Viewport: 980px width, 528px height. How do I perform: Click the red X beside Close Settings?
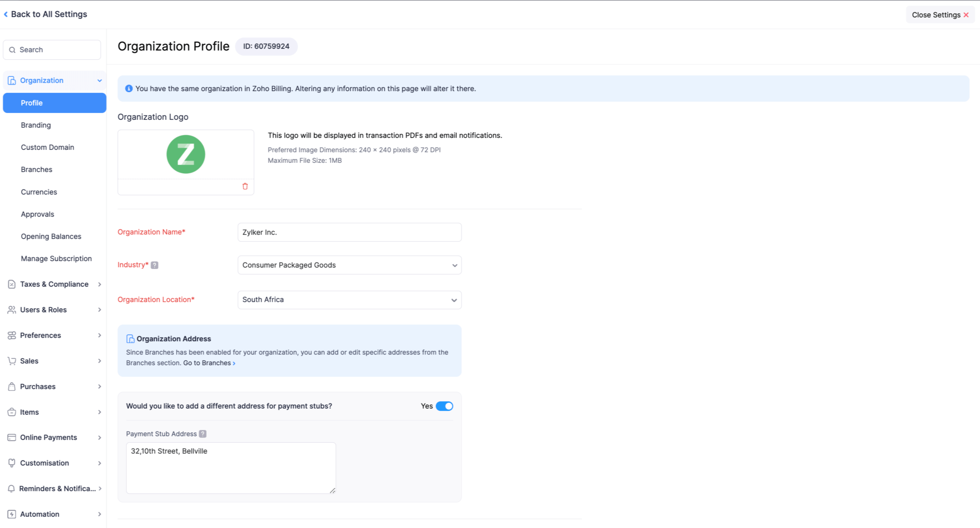click(x=966, y=15)
